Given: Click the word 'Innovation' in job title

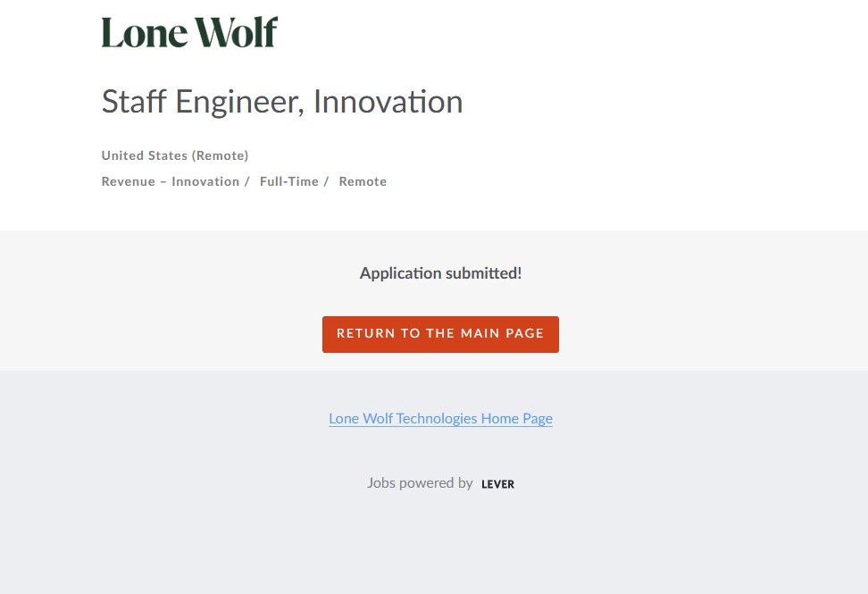Looking at the screenshot, I should click(388, 102).
